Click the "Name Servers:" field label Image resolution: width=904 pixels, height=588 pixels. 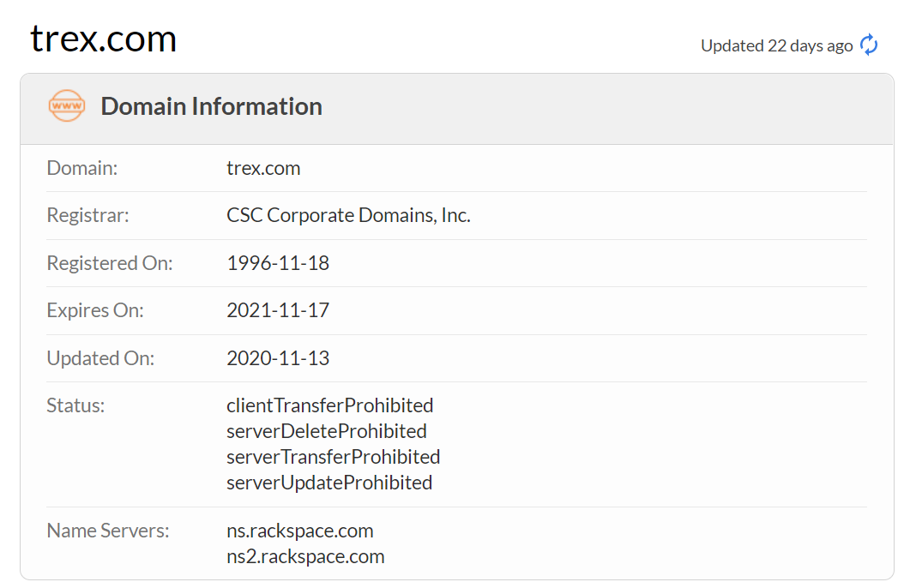tap(108, 531)
